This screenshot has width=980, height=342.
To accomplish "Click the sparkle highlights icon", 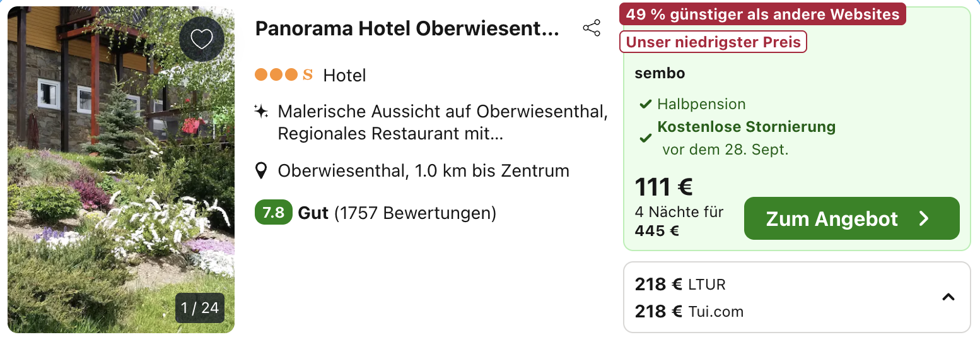I will [x=261, y=112].
